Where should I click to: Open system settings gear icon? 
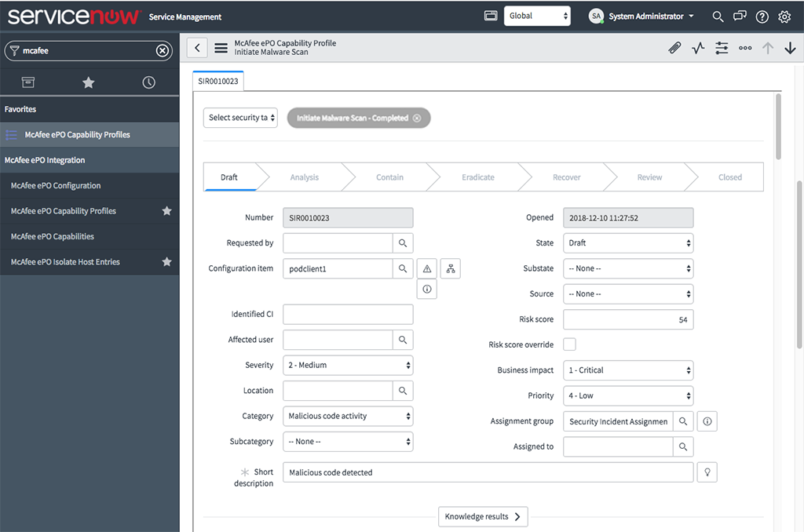tap(784, 17)
